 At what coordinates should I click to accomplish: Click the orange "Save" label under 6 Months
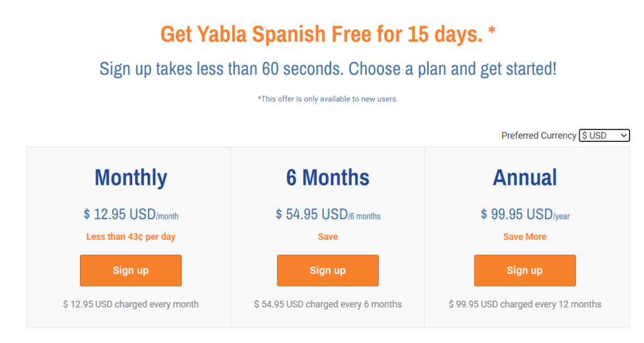pos(328,237)
